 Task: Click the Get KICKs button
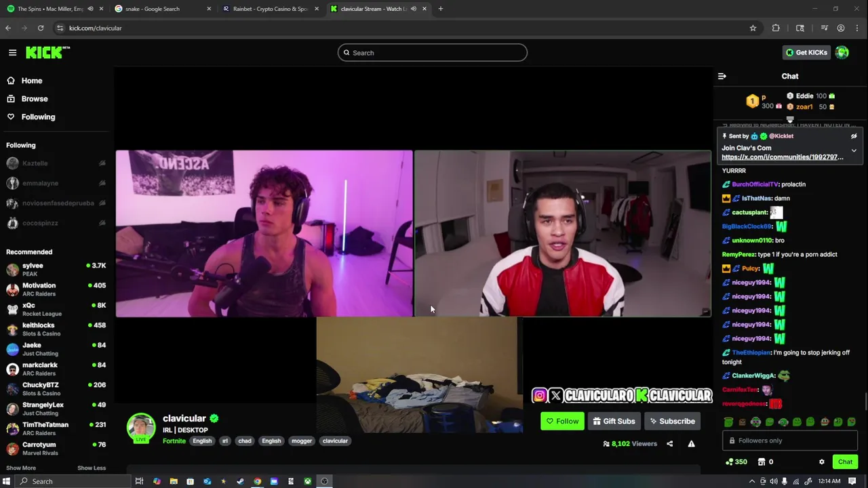806,52
